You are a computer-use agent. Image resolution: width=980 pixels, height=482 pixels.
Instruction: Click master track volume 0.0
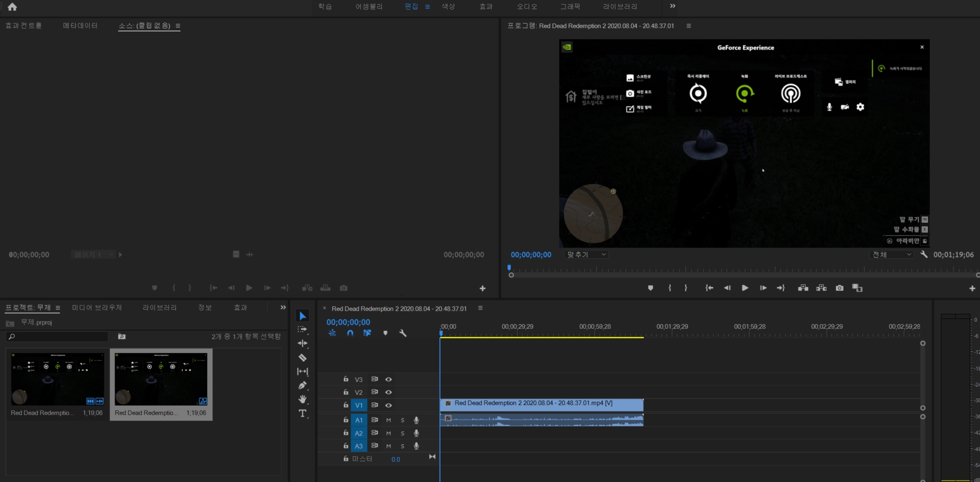[396, 459]
